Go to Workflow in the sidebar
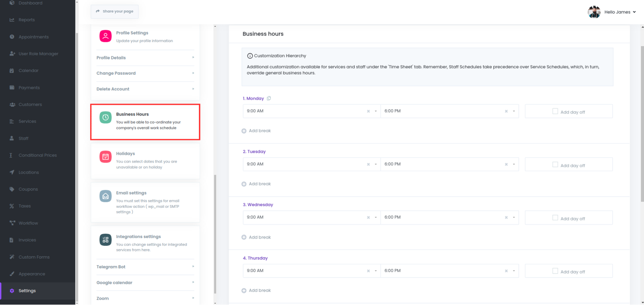Image resolution: width=644 pixels, height=305 pixels. pyautogui.click(x=28, y=223)
